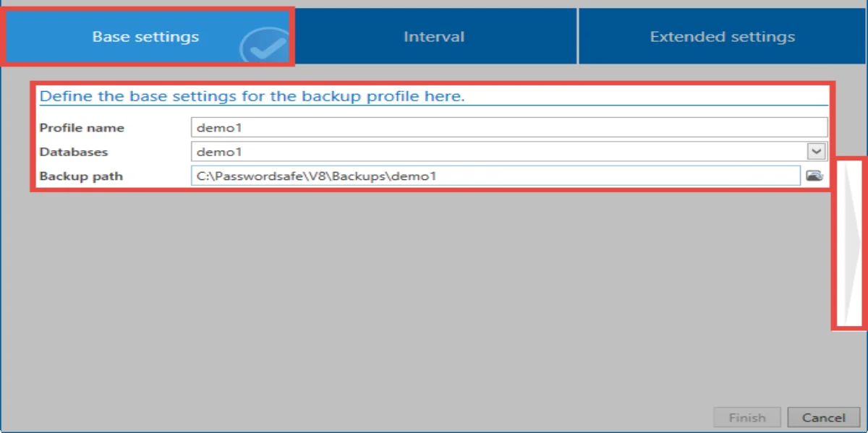Click the Cancel button
This screenshot has width=868, height=433.
(x=824, y=417)
